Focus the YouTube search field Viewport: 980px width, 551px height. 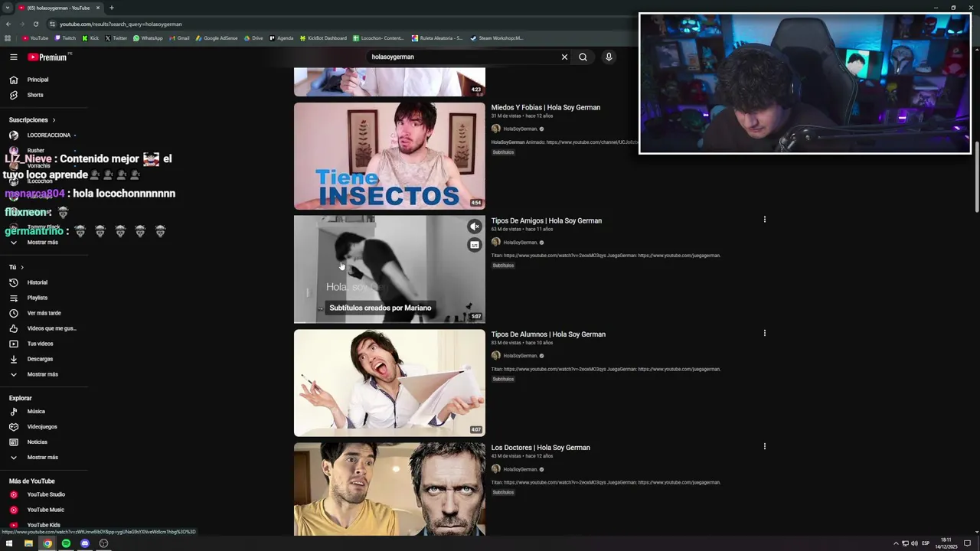pyautogui.click(x=463, y=57)
